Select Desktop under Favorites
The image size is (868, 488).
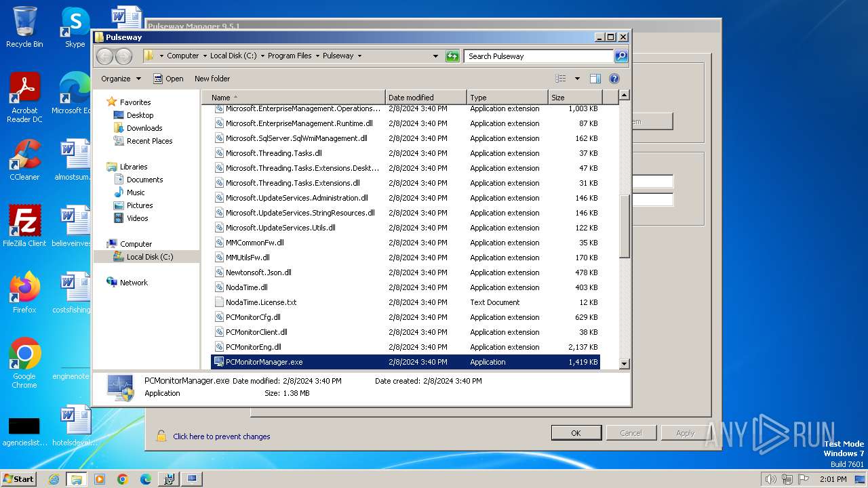[140, 115]
